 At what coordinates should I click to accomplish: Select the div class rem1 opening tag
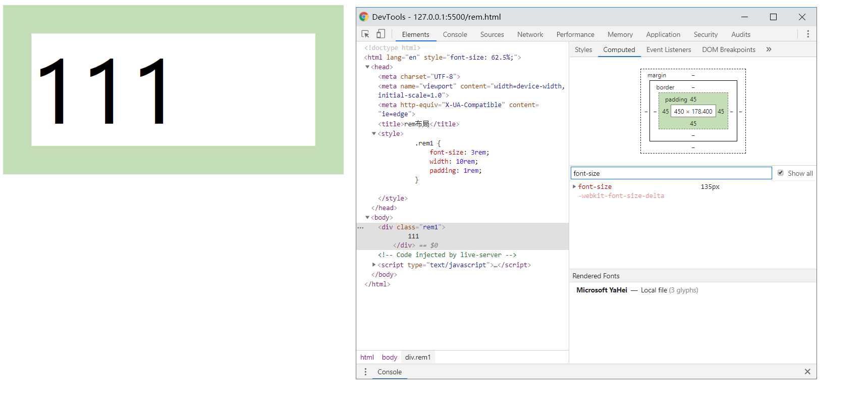click(411, 227)
